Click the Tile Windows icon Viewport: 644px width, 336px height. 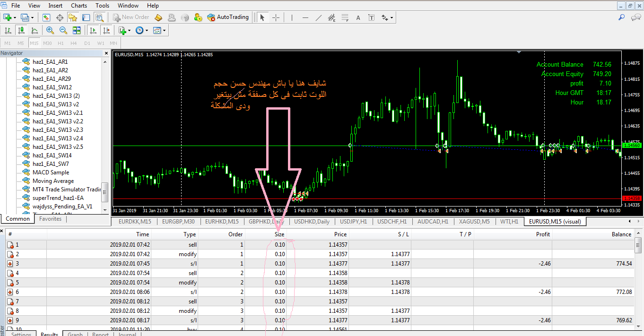(77, 30)
